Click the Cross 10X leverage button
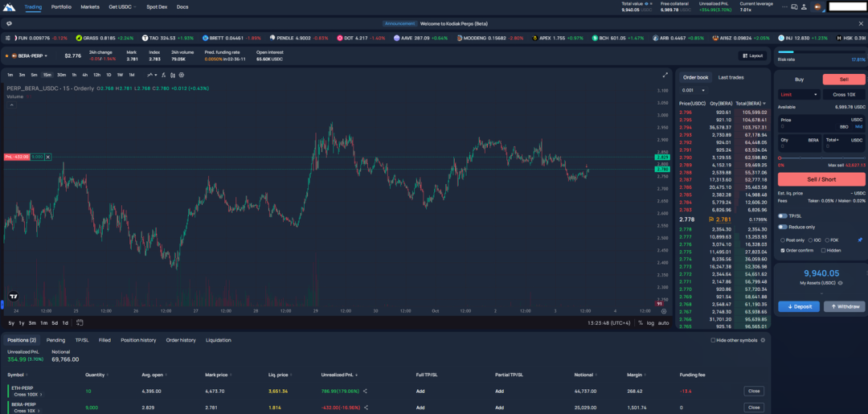Viewport: 868px width, 414px height. [844, 95]
